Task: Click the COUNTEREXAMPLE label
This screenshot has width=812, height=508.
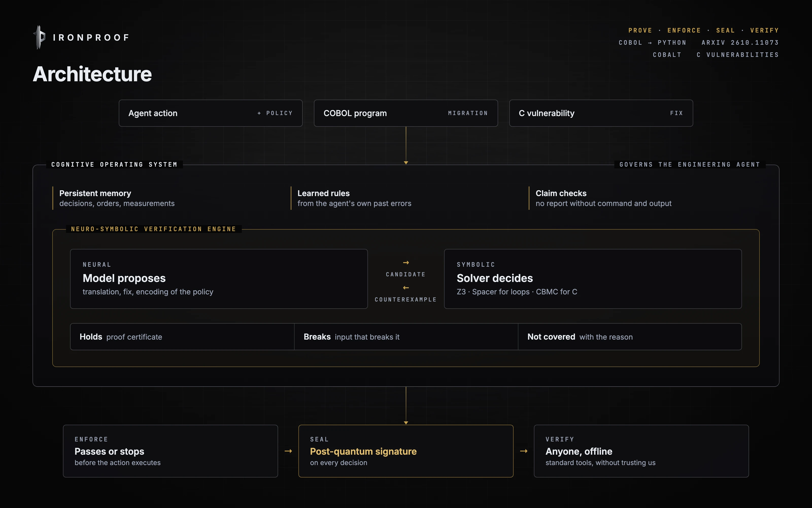Action: [x=406, y=300]
